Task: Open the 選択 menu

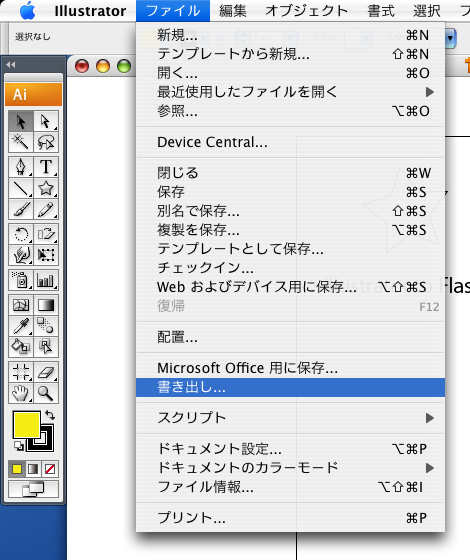Action: [x=427, y=11]
